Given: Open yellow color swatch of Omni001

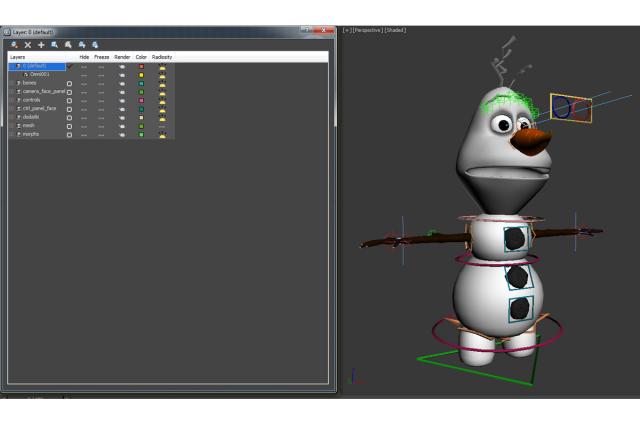Looking at the screenshot, I should point(141,75).
